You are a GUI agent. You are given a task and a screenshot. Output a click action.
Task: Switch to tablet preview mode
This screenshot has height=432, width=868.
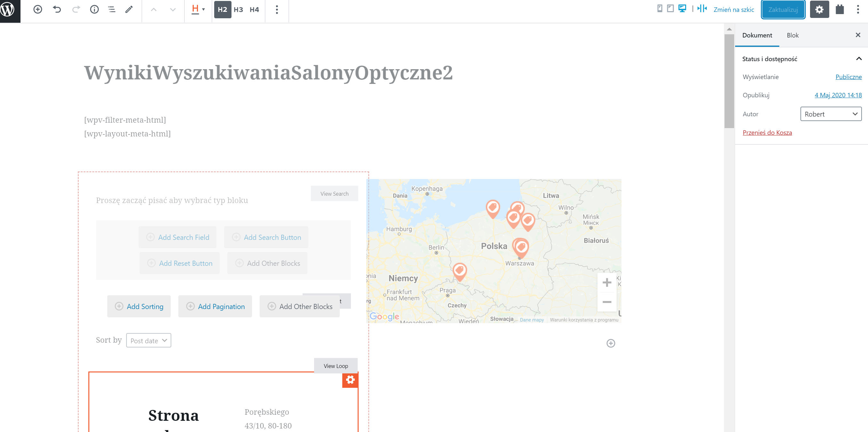point(670,8)
